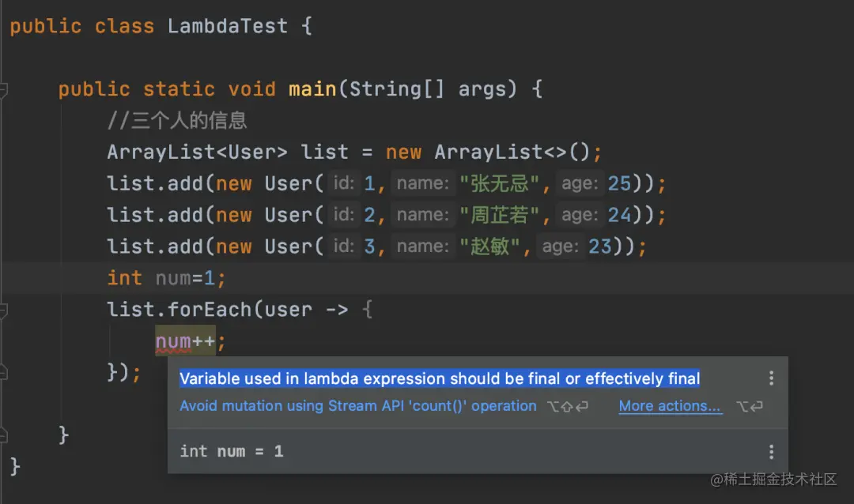The height and width of the screenshot is (504, 854).
Task: Click the fold end marker at '});' line
Action: pos(4,372)
